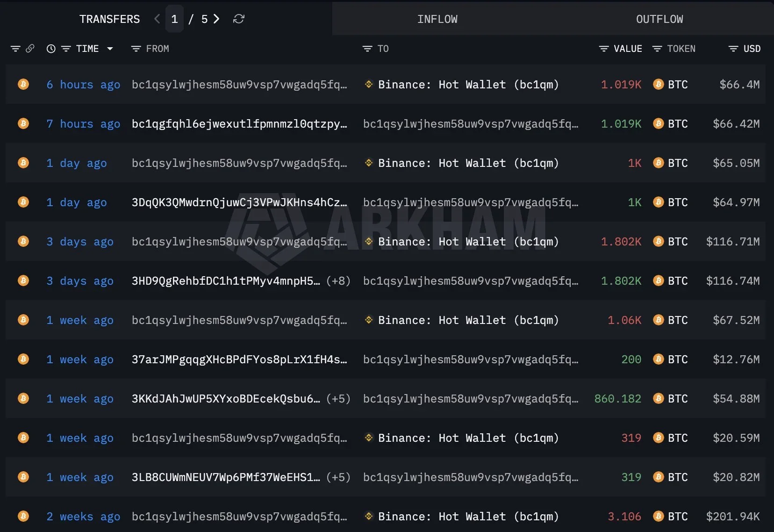Open Binance Hot Wallet in $66.4M row
Image resolution: width=774 pixels, height=532 pixels.
click(468, 85)
